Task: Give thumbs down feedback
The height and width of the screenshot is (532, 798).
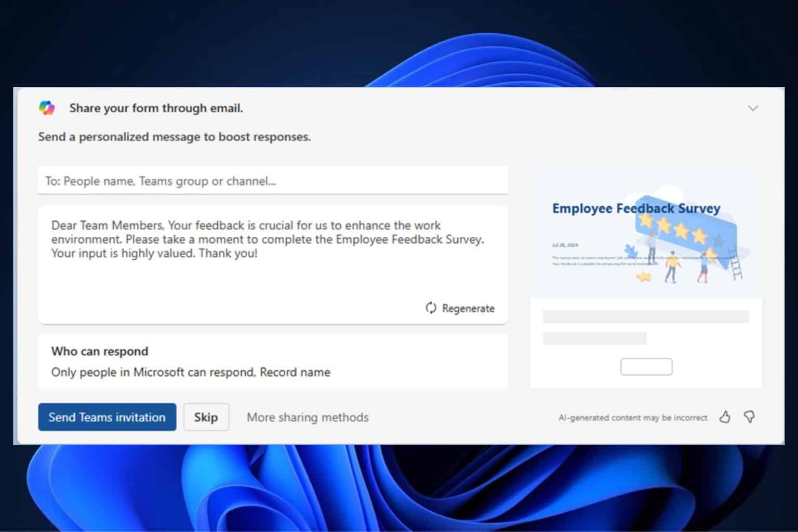Action: point(749,417)
